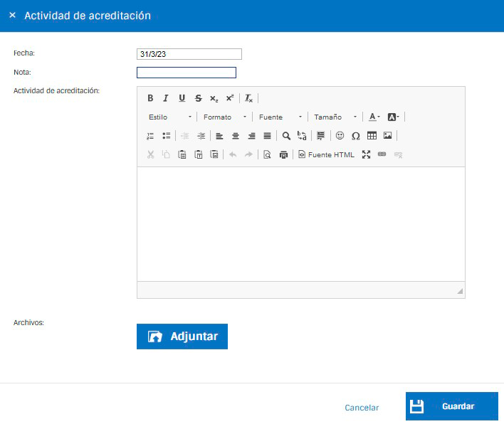Save with the Guardar button
The width and height of the screenshot is (504, 429).
click(x=451, y=406)
